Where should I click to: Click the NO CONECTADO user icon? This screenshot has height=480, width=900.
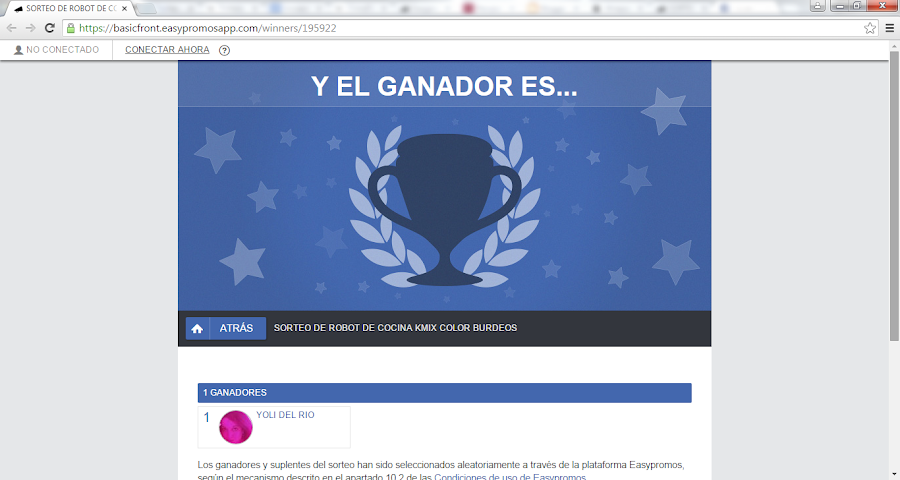[18, 50]
